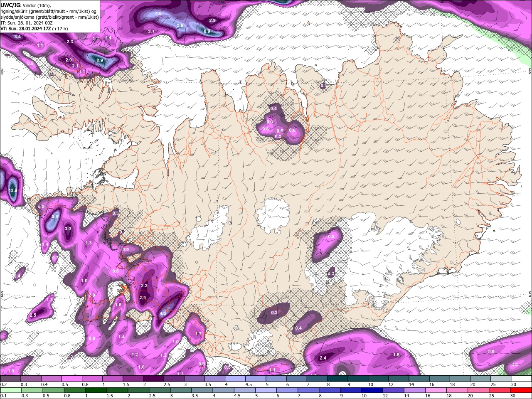The image size is (532, 399).
Task: Click the 2.3 value label
Action: (70, 42)
